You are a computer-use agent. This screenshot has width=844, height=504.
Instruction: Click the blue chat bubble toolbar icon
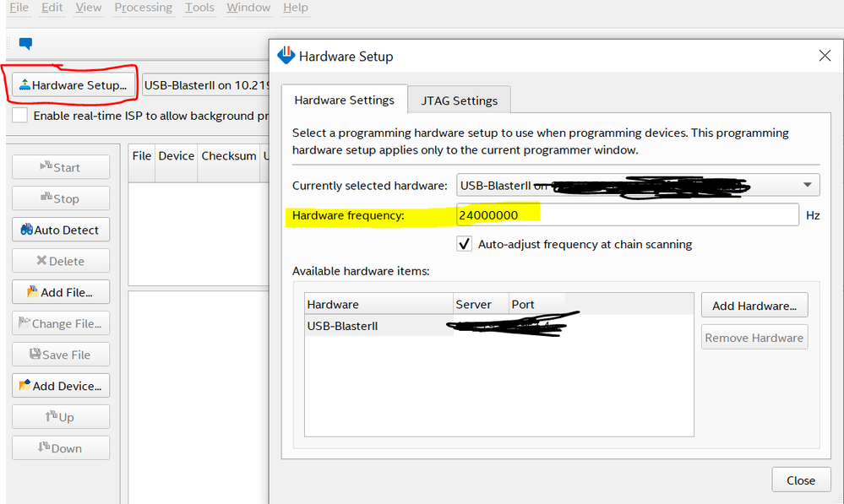(25, 44)
